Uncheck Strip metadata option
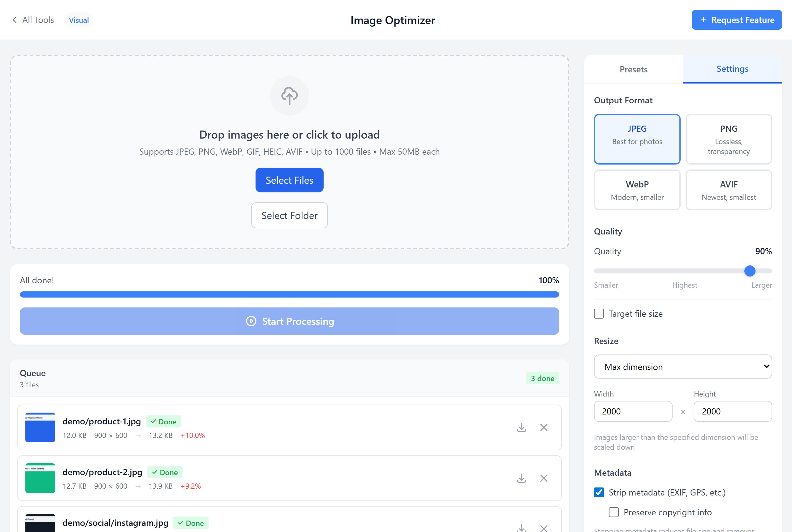 (x=599, y=492)
